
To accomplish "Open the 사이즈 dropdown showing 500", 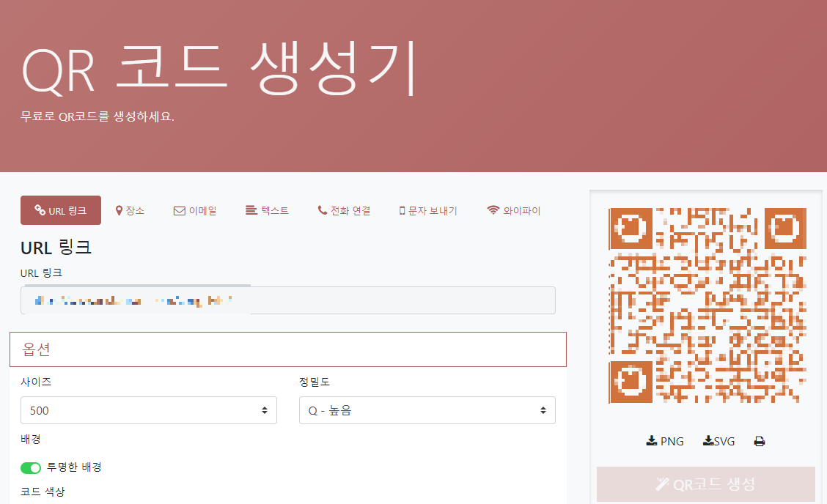I will point(149,410).
